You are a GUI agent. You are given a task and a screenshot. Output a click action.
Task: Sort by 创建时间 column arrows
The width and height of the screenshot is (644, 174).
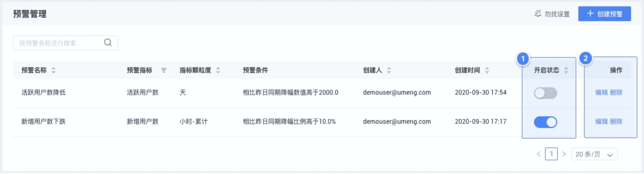pos(487,70)
